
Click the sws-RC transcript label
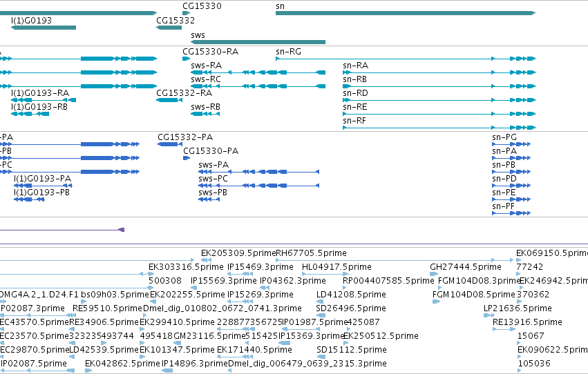point(206,79)
